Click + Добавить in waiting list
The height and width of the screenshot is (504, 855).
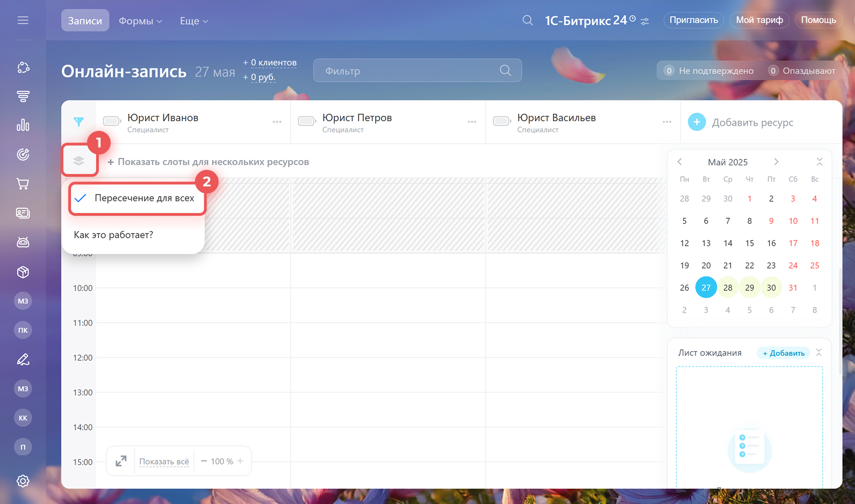coord(784,353)
